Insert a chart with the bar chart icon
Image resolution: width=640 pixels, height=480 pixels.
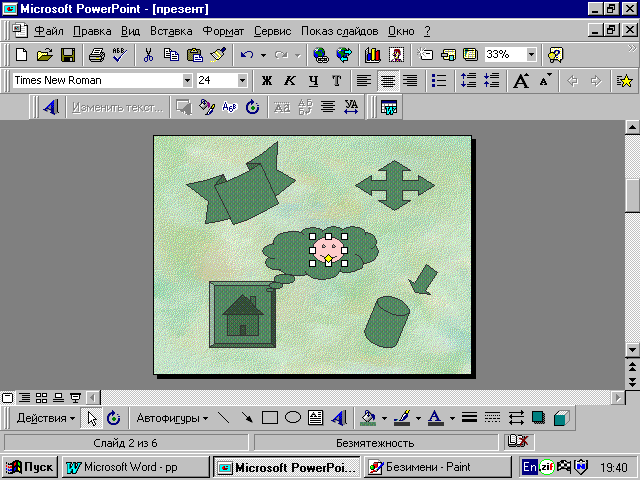tap(373, 54)
